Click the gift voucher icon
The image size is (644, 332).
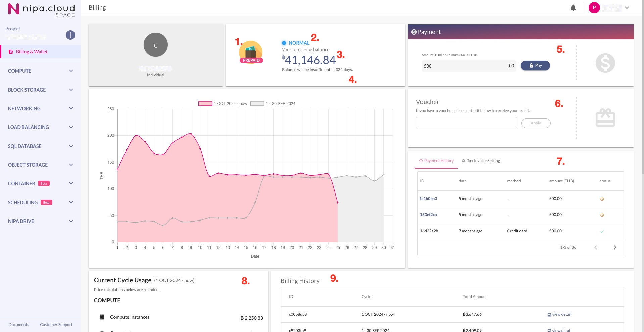click(605, 117)
